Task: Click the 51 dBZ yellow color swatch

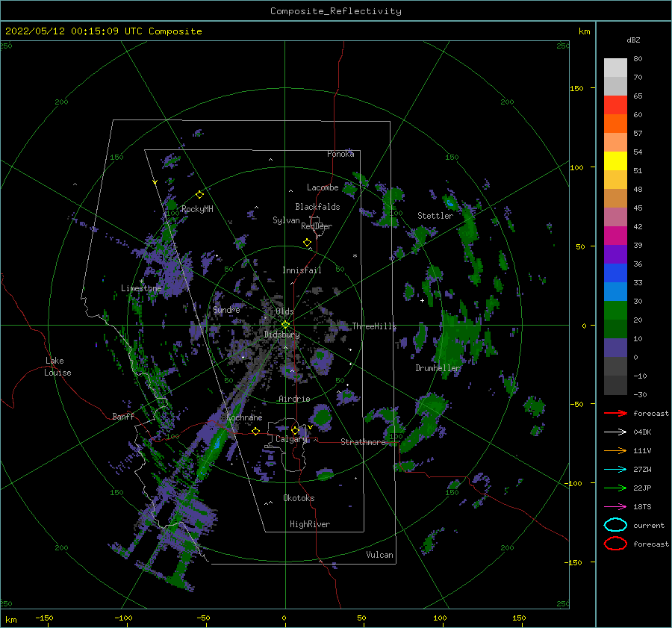Action: [x=615, y=161]
